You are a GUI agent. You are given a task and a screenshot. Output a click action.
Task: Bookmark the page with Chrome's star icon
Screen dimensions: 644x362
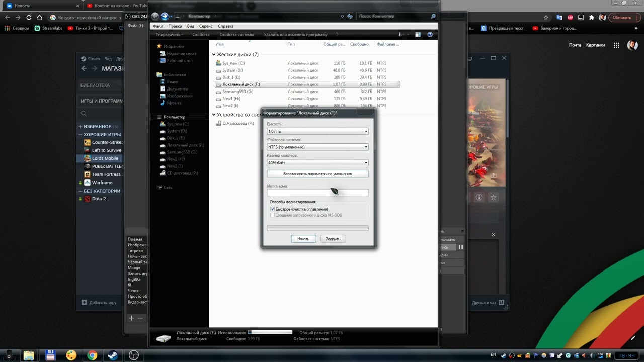click(x=546, y=17)
